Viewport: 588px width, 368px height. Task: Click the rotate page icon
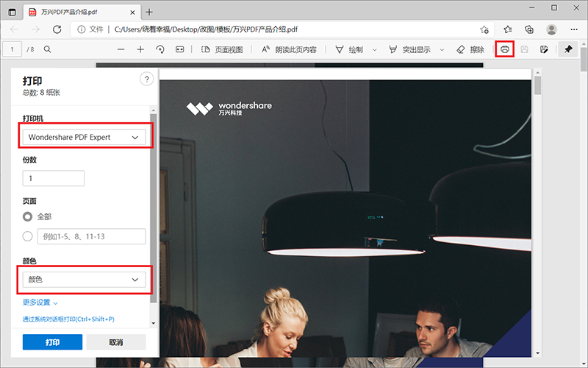[x=160, y=49]
